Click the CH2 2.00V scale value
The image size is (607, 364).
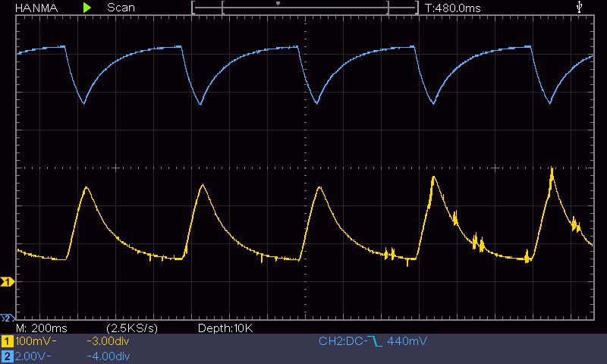coord(33,356)
